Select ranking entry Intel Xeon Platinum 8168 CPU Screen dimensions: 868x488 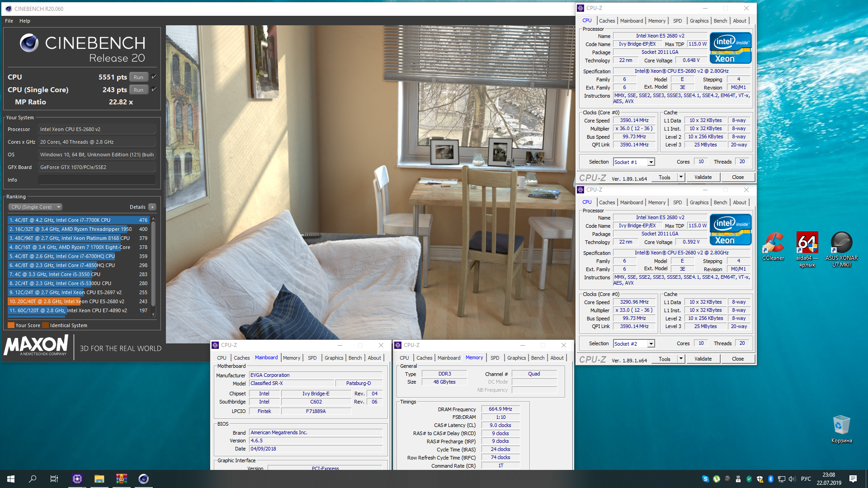click(x=79, y=238)
